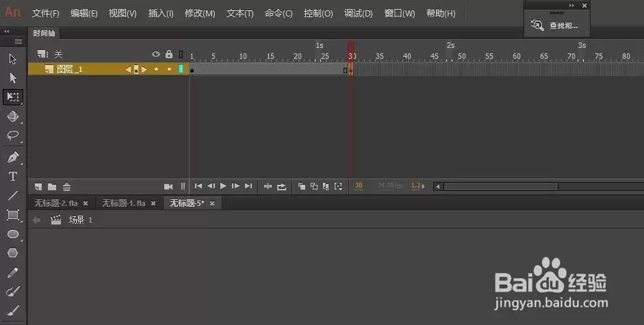Toggle lock all layers padlock icon
Image resolution: width=644 pixels, height=325 pixels.
[x=169, y=54]
